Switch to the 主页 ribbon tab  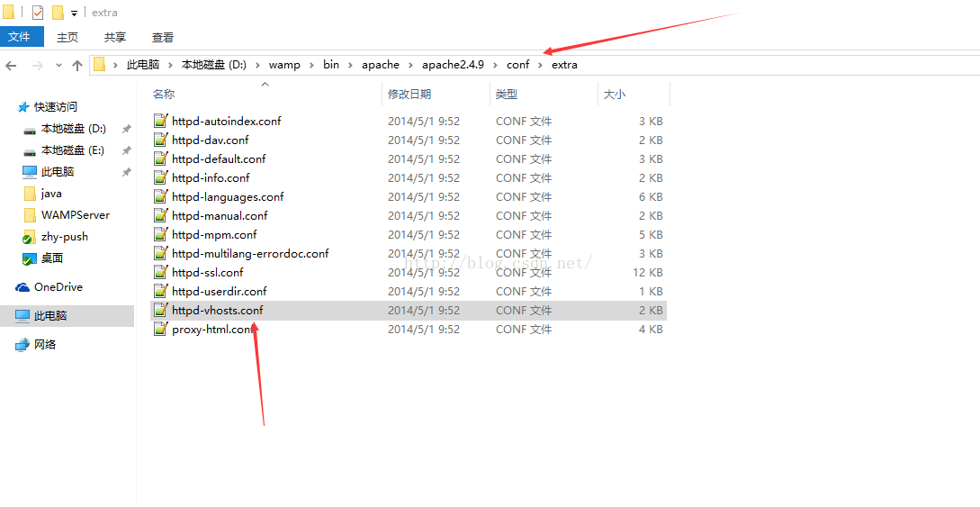67,38
